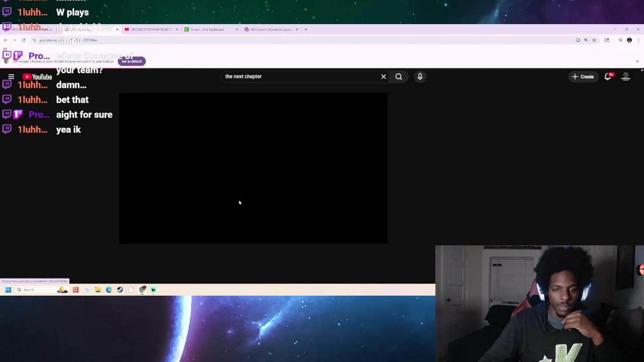Image resolution: width=644 pixels, height=362 pixels.
Task: Open the green app icon in taskbar
Action: (x=153, y=290)
